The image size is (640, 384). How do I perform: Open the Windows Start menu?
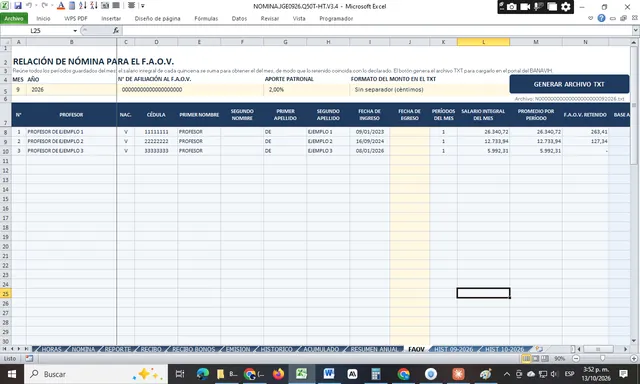tap(11, 374)
